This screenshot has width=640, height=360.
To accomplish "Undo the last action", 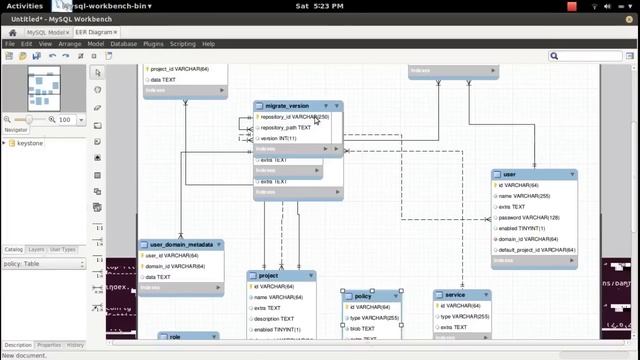I will pyautogui.click(x=52, y=56).
